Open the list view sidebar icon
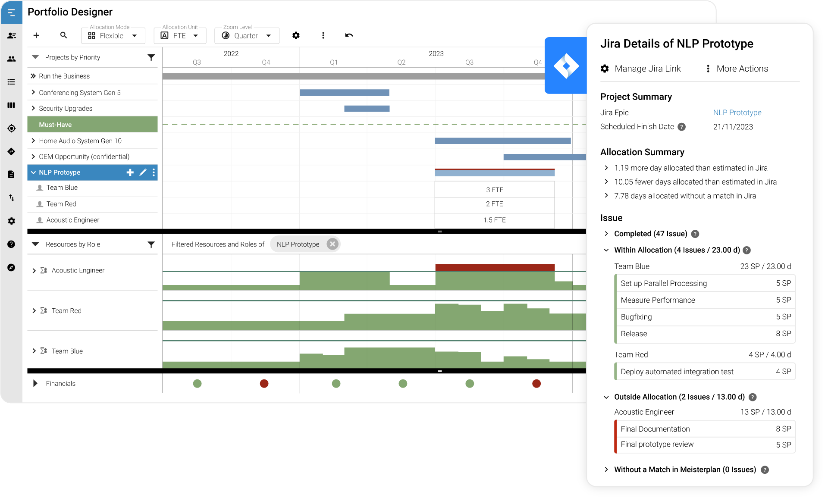 (x=12, y=82)
